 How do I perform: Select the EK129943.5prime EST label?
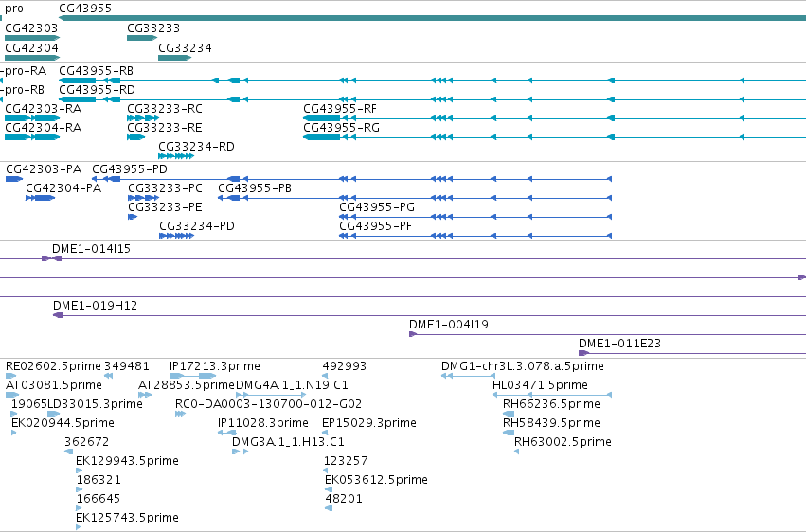[x=128, y=461]
